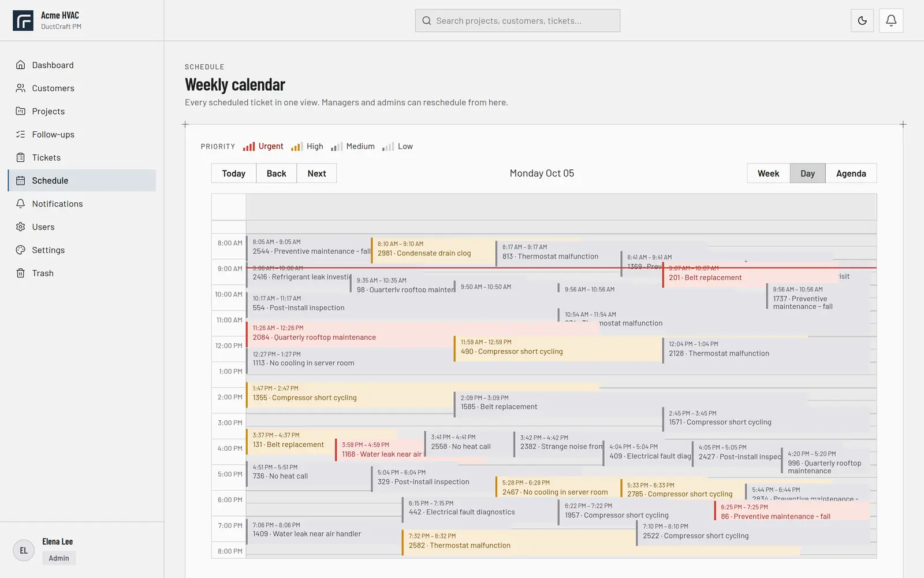This screenshot has width=924, height=578.
Task: Click the Users gear icon
Action: (x=21, y=227)
